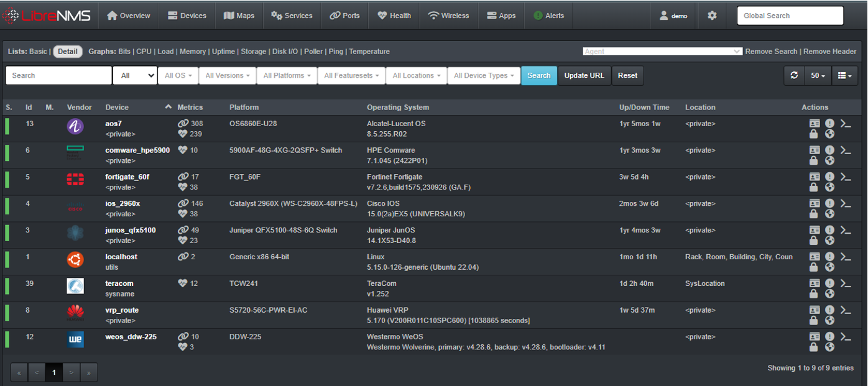Expand the All Platforms filter
Image resolution: width=868 pixels, height=386 pixels.
(287, 75)
